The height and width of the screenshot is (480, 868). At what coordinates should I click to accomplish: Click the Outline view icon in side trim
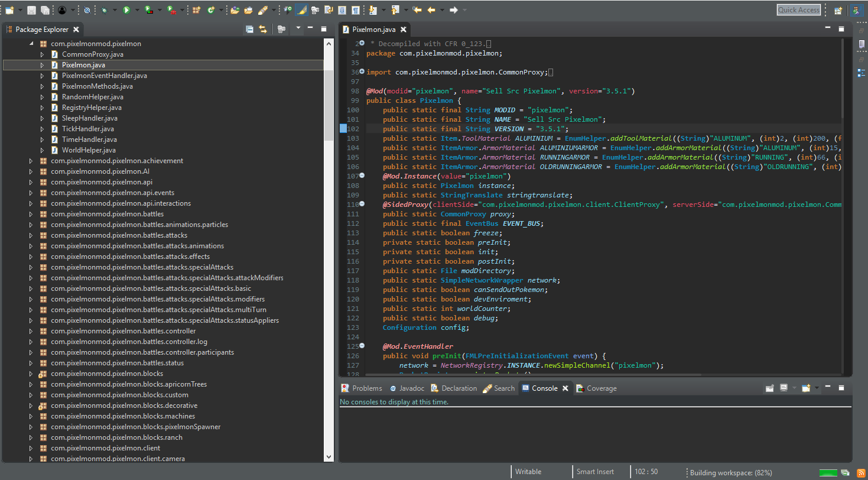pyautogui.click(x=861, y=73)
